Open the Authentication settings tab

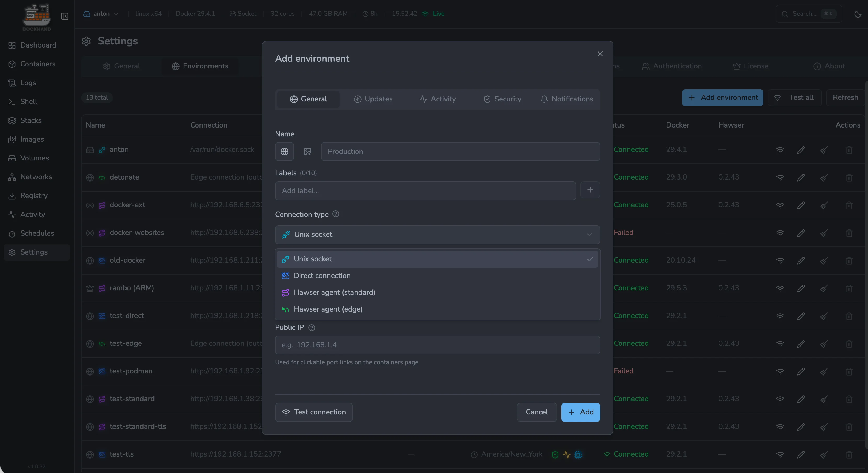pyautogui.click(x=672, y=66)
